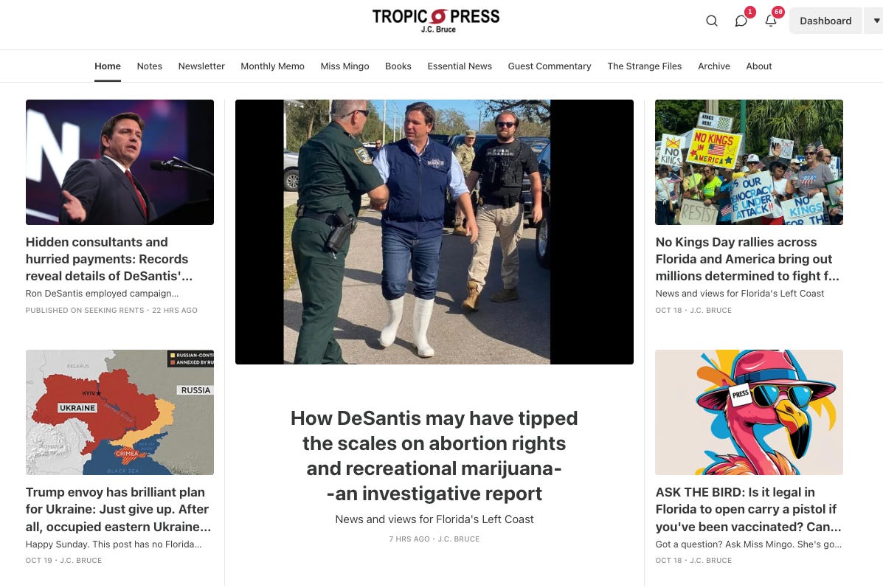This screenshot has height=588, width=883.
Task: Switch to the Notes tab
Action: tap(149, 66)
